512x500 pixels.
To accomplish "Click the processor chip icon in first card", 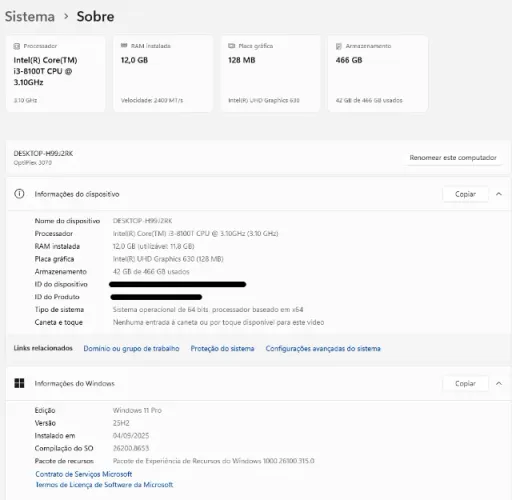I will pos(17,46).
